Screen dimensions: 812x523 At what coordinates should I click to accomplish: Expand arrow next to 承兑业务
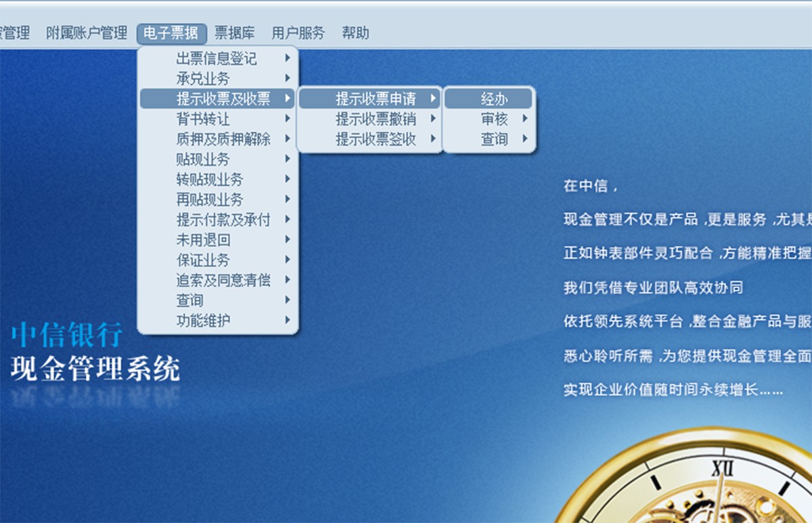click(288, 78)
